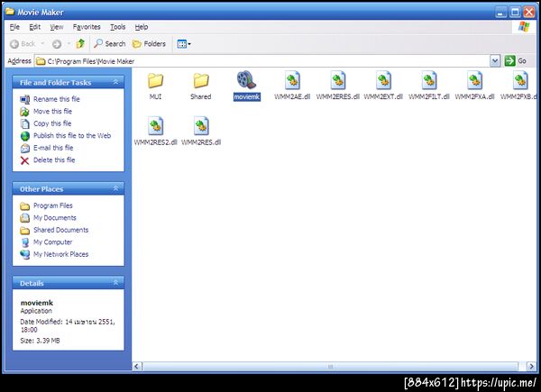Go up one folder level

click(x=80, y=43)
